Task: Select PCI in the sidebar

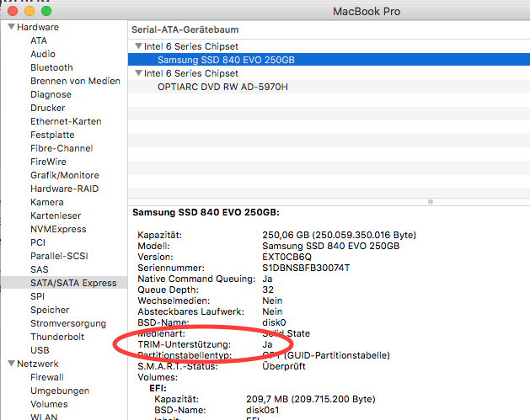Action: tap(38, 242)
